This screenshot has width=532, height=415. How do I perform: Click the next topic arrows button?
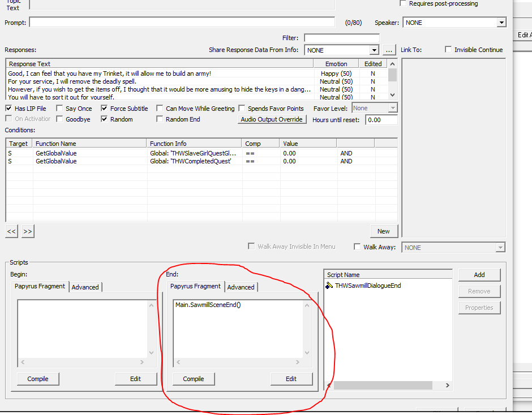coord(27,231)
